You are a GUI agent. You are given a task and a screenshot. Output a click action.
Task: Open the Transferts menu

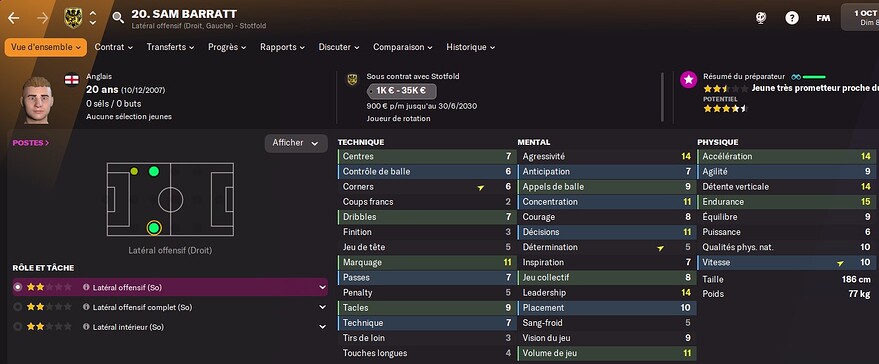point(170,47)
